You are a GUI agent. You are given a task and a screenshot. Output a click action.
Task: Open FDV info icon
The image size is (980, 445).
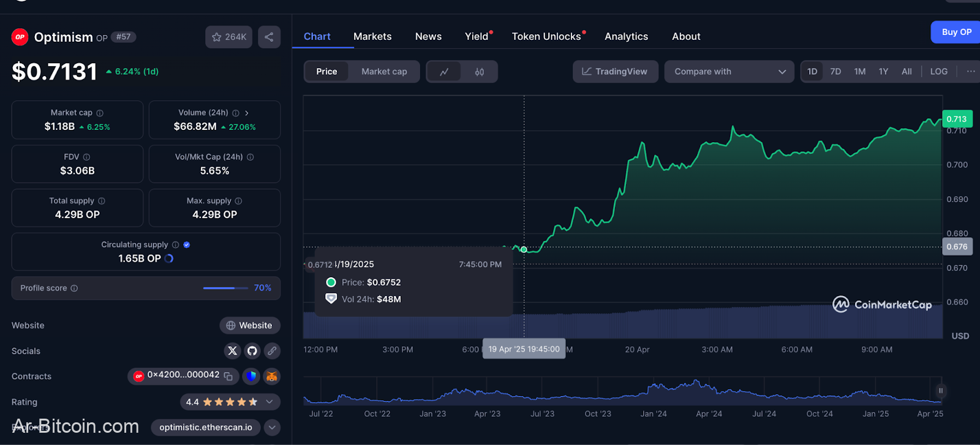[86, 157]
